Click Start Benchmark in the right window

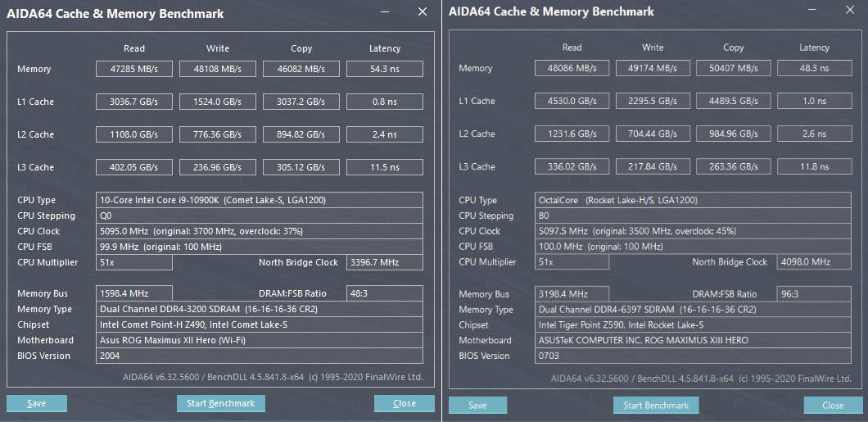tap(656, 406)
